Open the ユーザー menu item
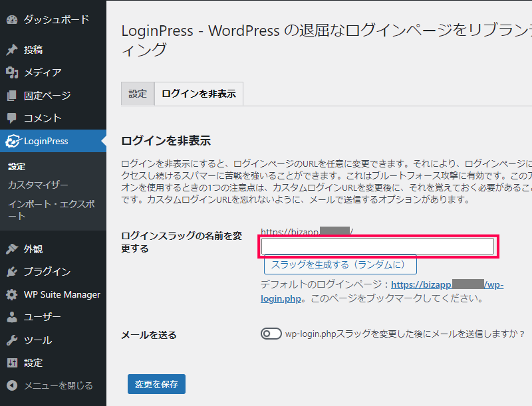This screenshot has width=532, height=406. (53, 317)
